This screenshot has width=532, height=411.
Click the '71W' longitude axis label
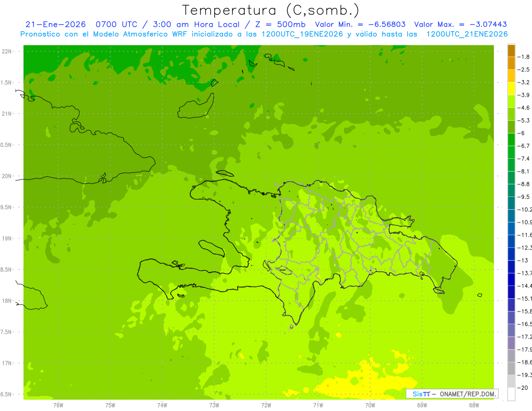point(318,405)
